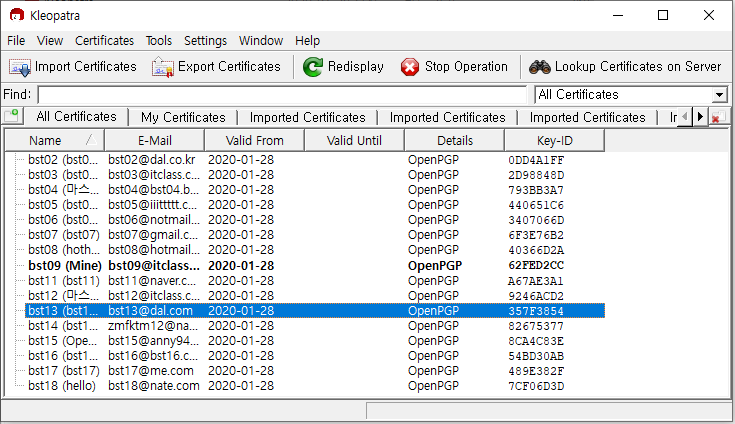Click the red Stop Operation icon
This screenshot has width=735, height=424.
410,67
